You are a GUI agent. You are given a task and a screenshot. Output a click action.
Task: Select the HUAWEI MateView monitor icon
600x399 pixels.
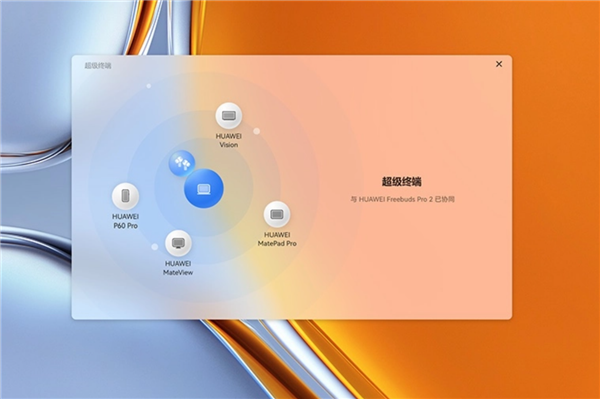[x=178, y=243]
